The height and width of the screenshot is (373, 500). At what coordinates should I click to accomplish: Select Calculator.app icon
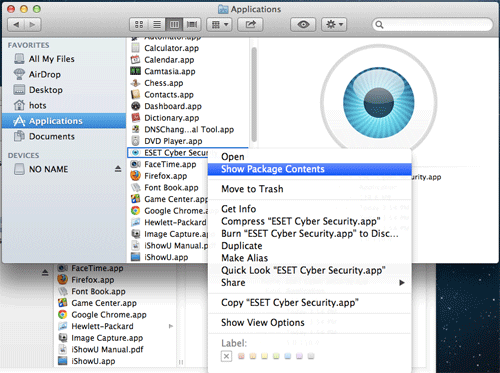[135, 48]
